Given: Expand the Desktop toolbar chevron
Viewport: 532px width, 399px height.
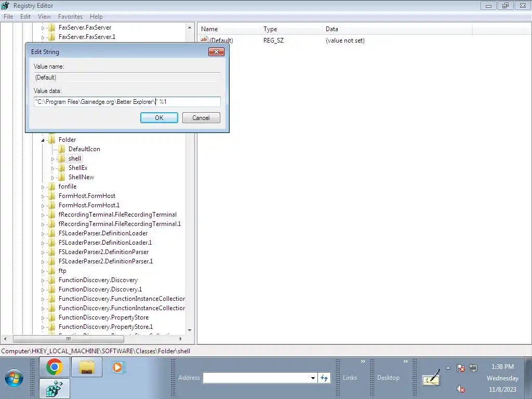Looking at the screenshot, I should click(405, 362).
